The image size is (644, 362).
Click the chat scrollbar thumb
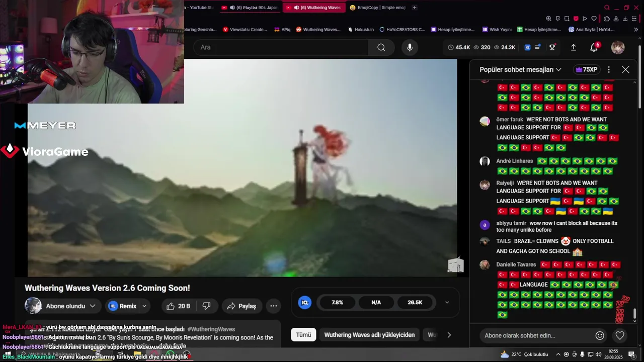634,314
